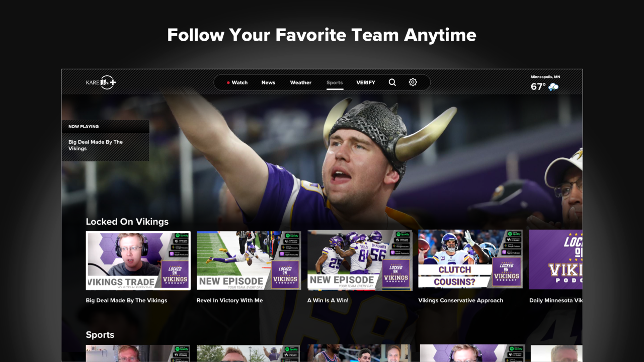Play the Clutch Cousins video thumbnail
Screen dimensions: 644x362
pos(470,259)
